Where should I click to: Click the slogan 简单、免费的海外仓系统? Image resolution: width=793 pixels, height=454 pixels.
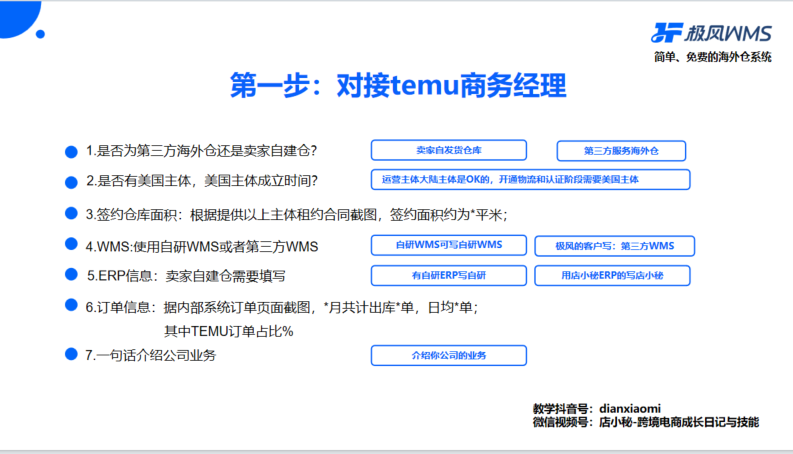pos(713,57)
